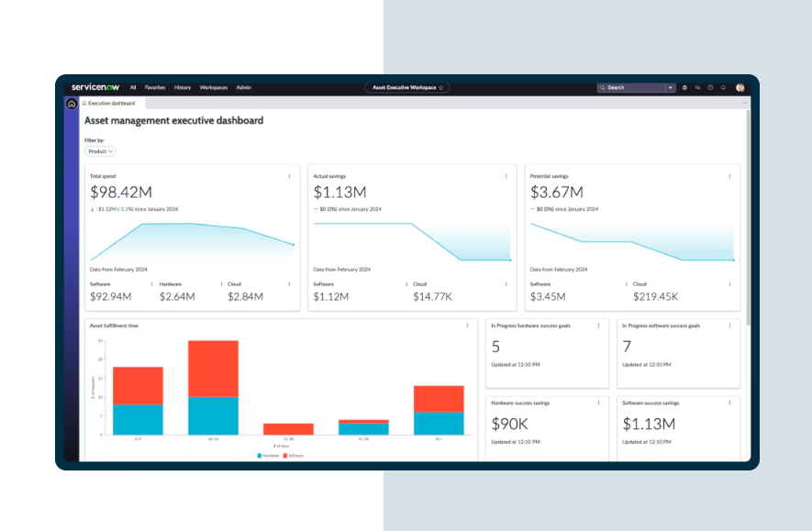
Task: Select the Executive dashboard tab
Action: coord(110,104)
